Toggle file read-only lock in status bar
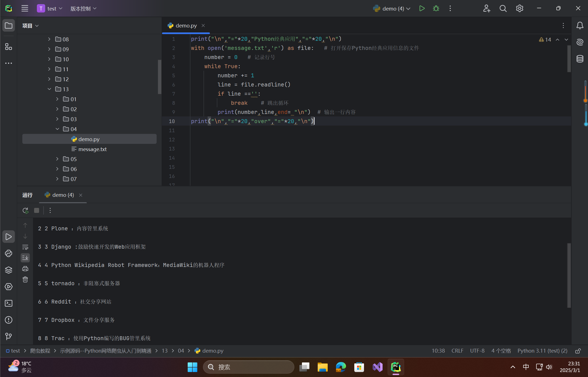Screen dimensions: 588x377 click(578, 351)
